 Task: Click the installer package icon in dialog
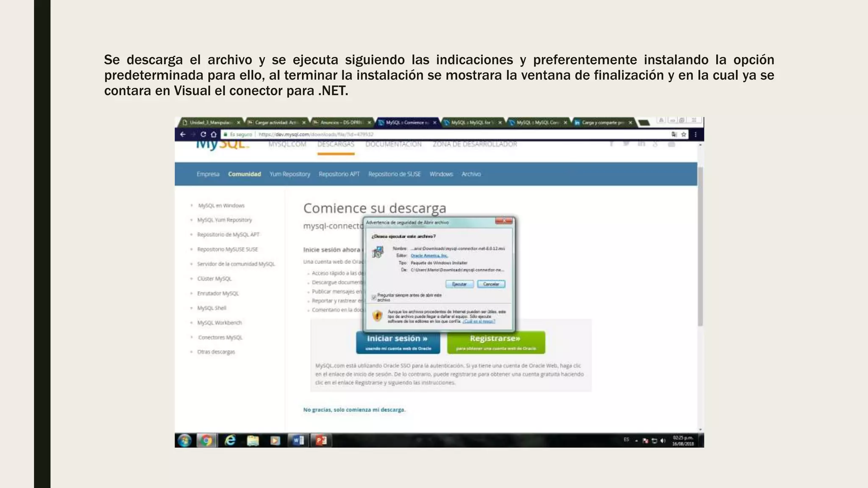coord(378,252)
